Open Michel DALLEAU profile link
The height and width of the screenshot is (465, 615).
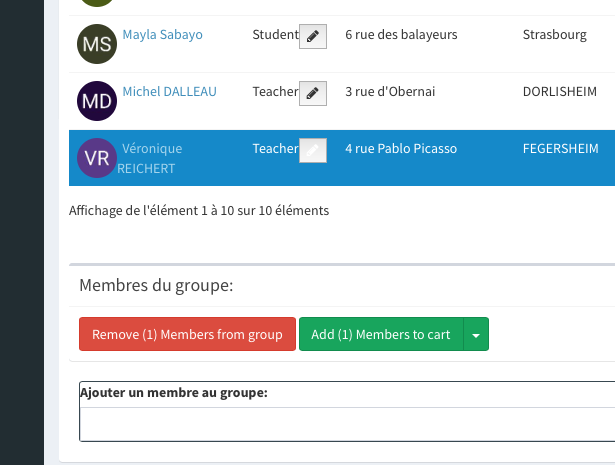pos(169,91)
